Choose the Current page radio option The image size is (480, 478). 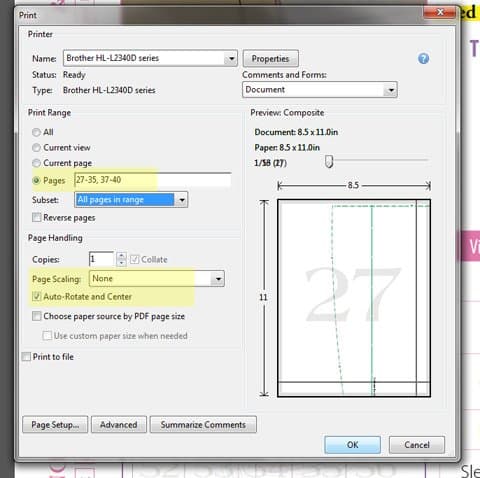click(36, 163)
